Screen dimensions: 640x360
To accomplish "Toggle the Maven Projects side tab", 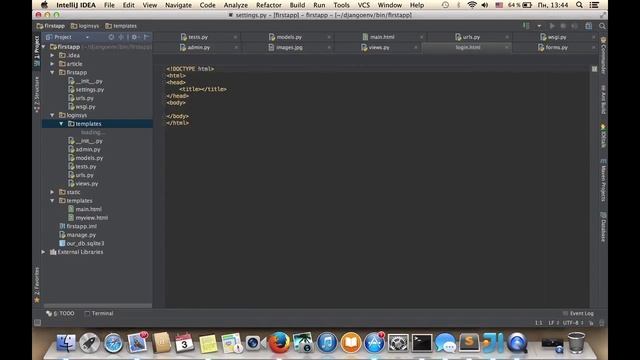I will pyautogui.click(x=603, y=179).
